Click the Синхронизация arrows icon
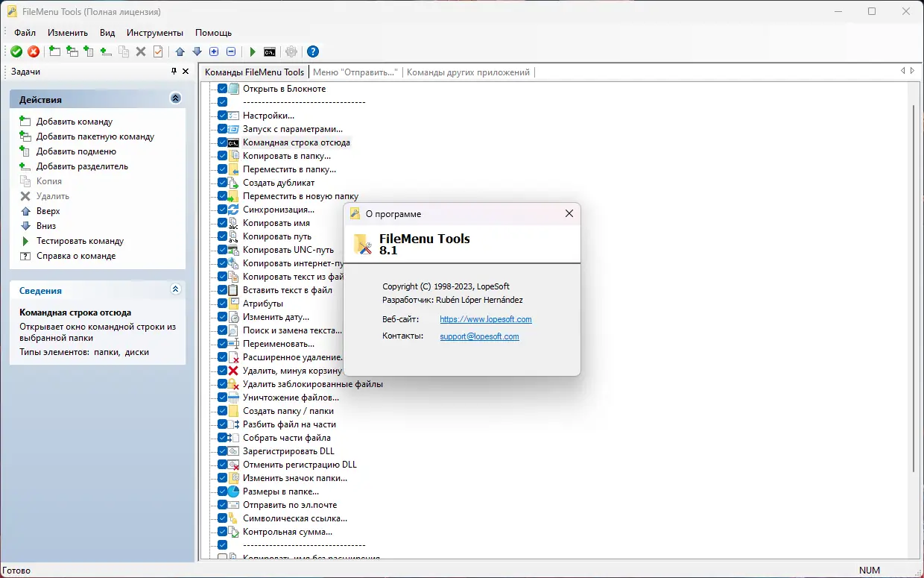Image resolution: width=924 pixels, height=578 pixels. [233, 210]
